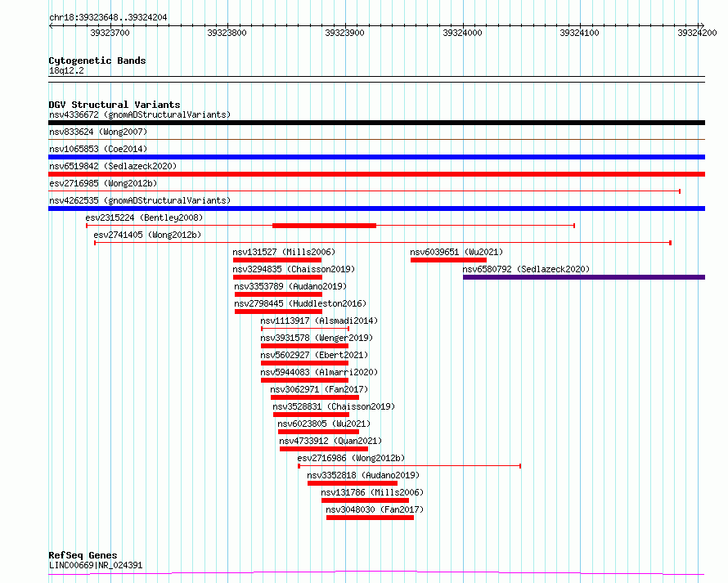Screen dimensions: 728x583
Task: Click the Cytogenetic Bands track heading
Action: pyautogui.click(x=97, y=61)
